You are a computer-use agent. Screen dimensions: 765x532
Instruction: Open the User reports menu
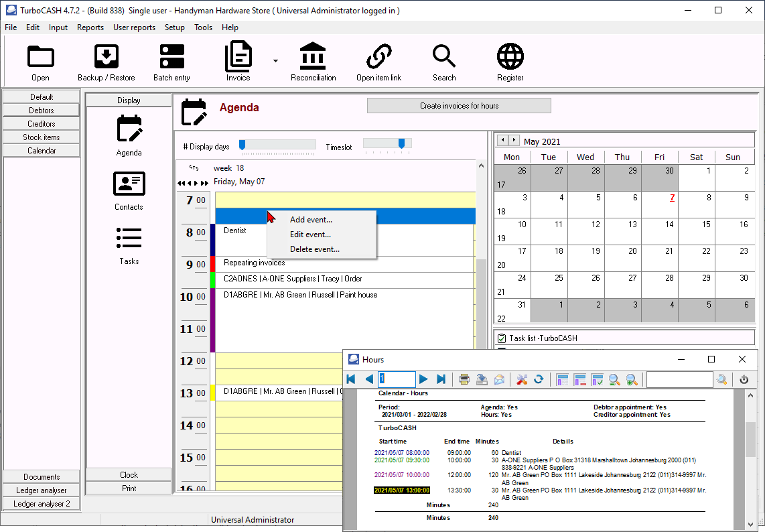tap(134, 27)
